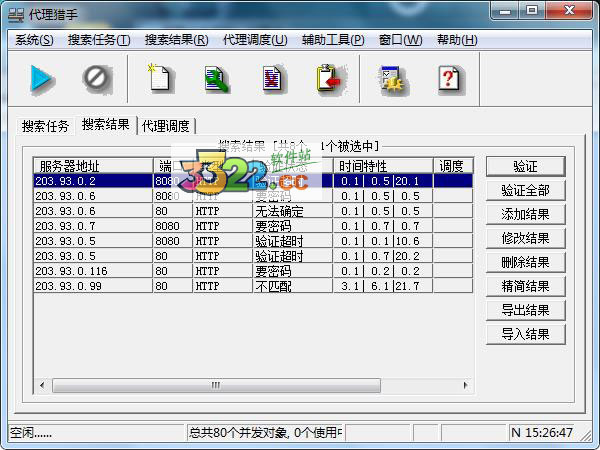
Task: Open the 帮助(H) menu
Action: [457, 40]
